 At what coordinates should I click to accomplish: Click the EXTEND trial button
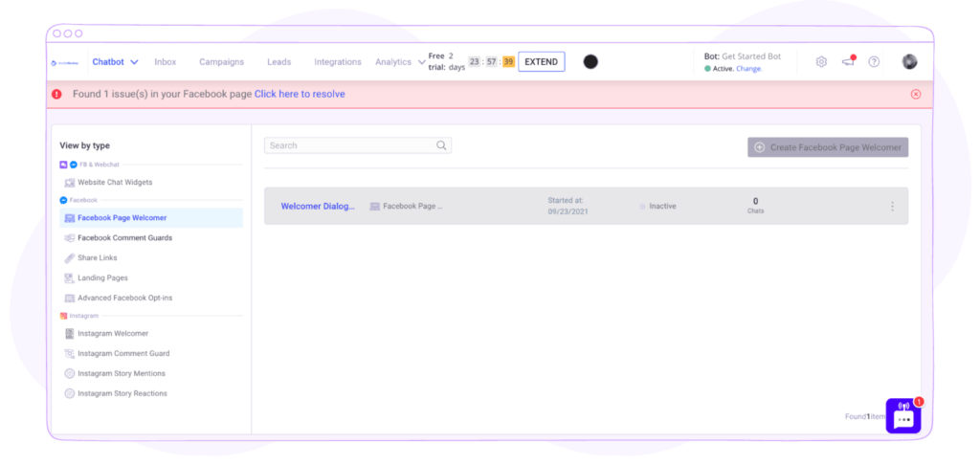542,61
